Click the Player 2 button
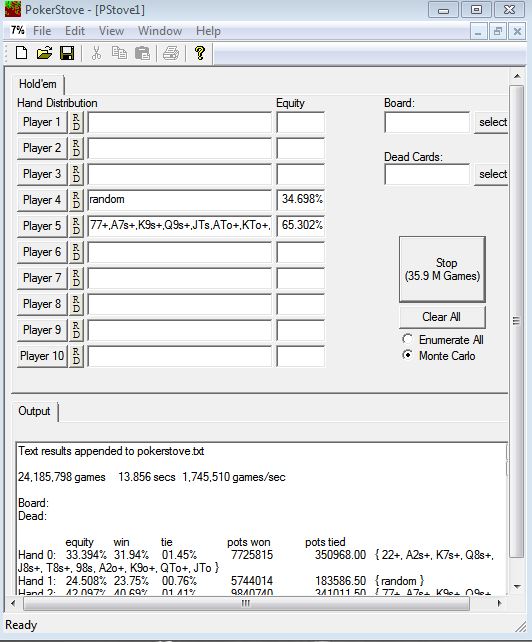 (42, 148)
